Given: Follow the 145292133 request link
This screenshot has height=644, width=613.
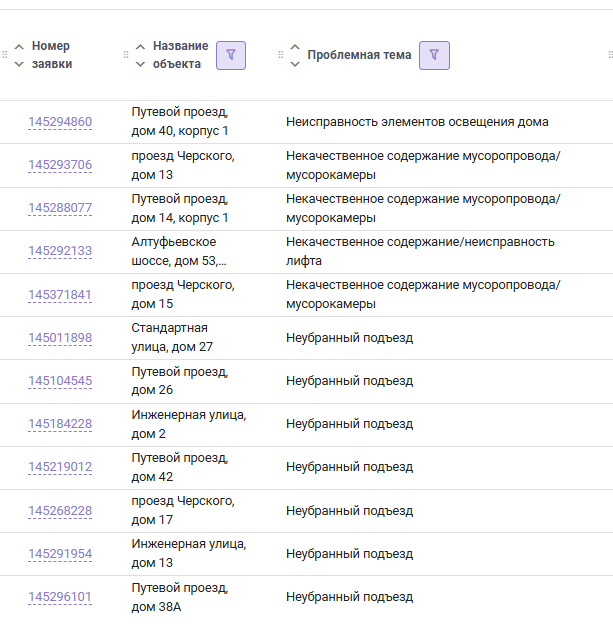Looking at the screenshot, I should 60,251.
